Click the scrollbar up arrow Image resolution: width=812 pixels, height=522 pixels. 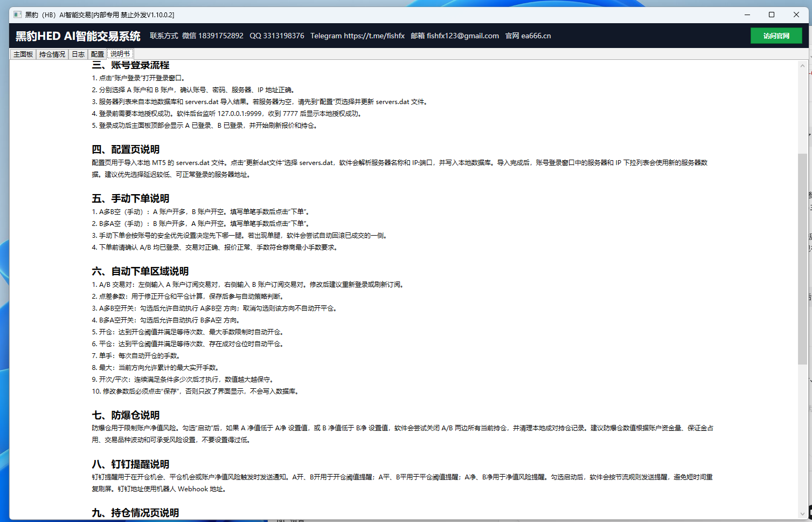802,66
